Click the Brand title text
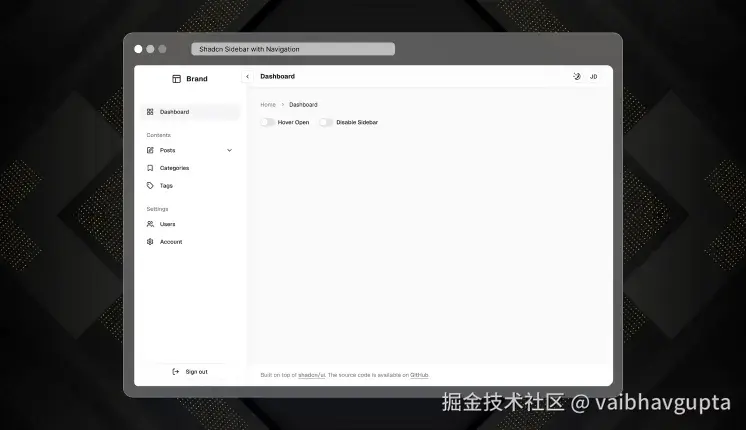746x430 pixels. [197, 79]
